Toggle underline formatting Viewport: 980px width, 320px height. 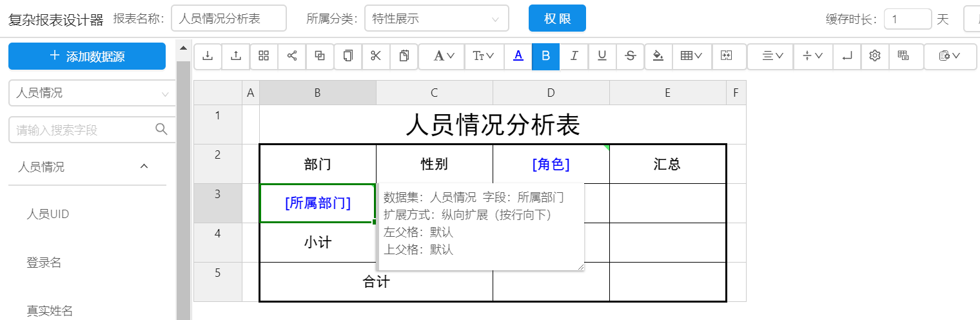pos(602,56)
